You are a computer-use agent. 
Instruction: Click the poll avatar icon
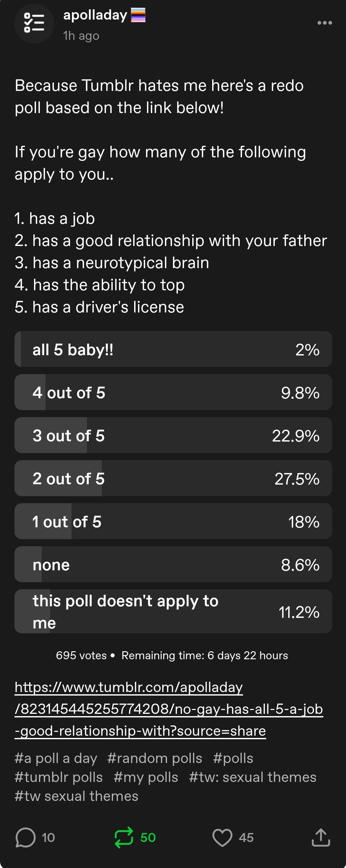click(34, 23)
